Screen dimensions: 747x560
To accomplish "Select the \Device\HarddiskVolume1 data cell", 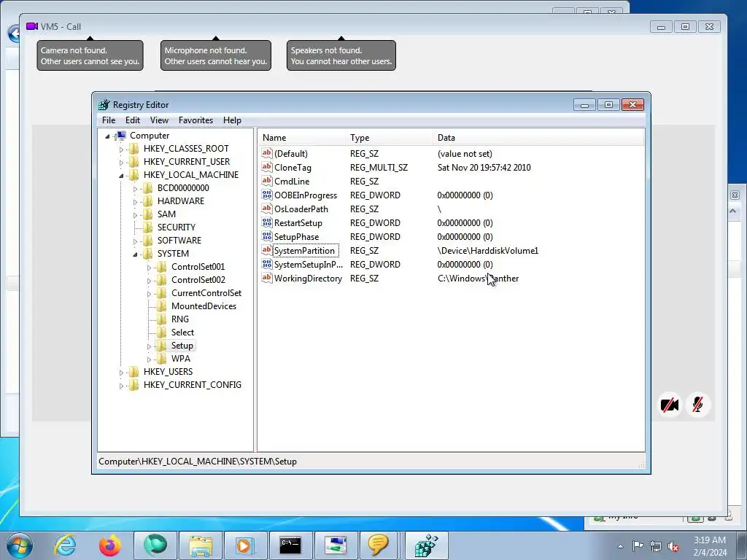I will [488, 251].
